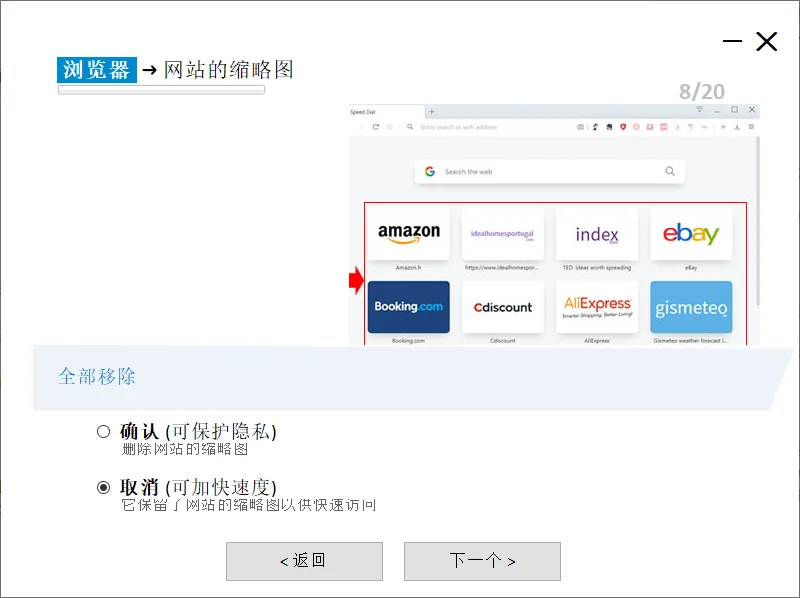The width and height of the screenshot is (800, 598).
Task: Click the index TED tile
Action: point(597,234)
